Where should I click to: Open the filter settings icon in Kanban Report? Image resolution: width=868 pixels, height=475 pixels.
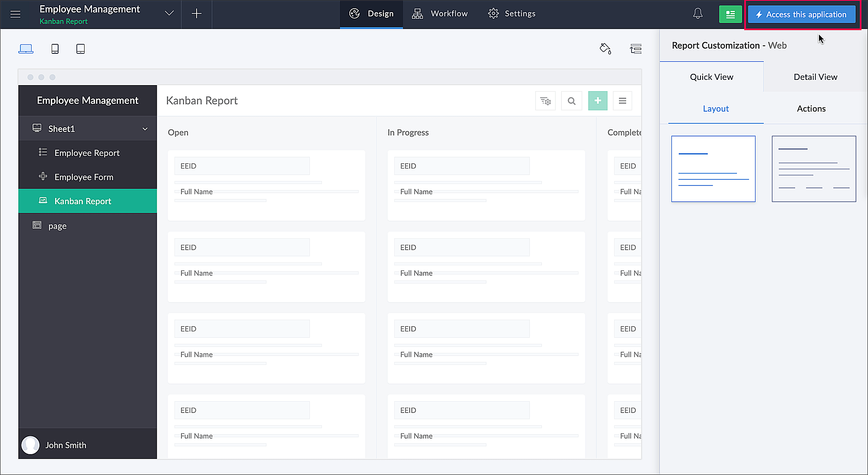[545, 101]
